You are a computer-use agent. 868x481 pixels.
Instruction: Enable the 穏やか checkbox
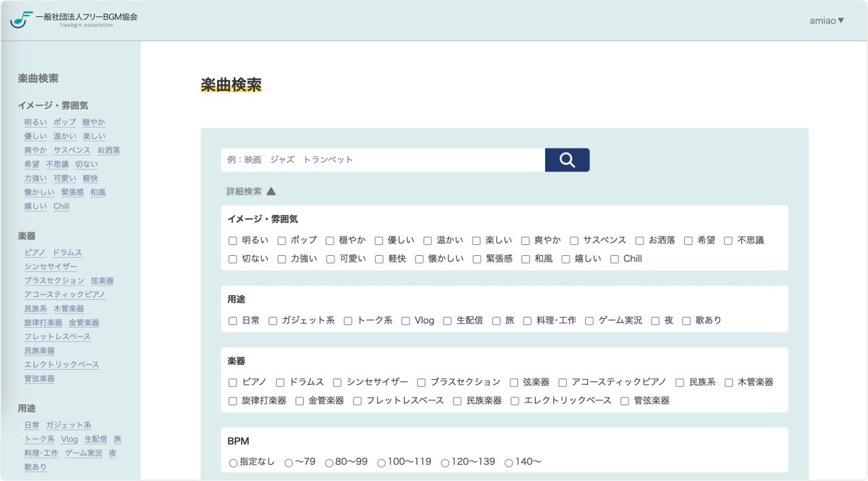pyautogui.click(x=330, y=241)
